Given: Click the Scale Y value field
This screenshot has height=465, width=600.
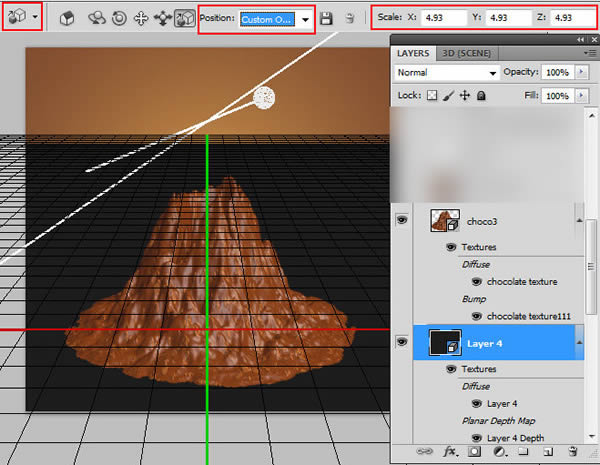Looking at the screenshot, I should tap(509, 18).
